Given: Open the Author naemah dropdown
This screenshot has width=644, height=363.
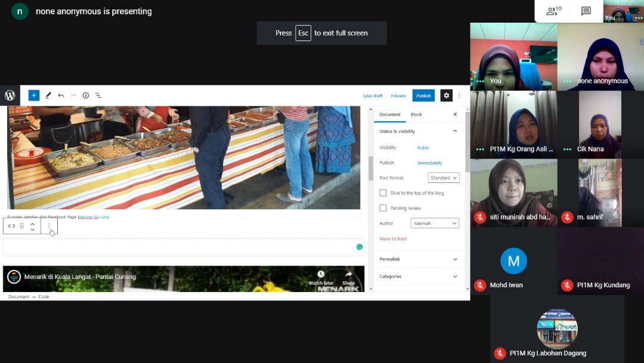Looking at the screenshot, I should tap(435, 223).
